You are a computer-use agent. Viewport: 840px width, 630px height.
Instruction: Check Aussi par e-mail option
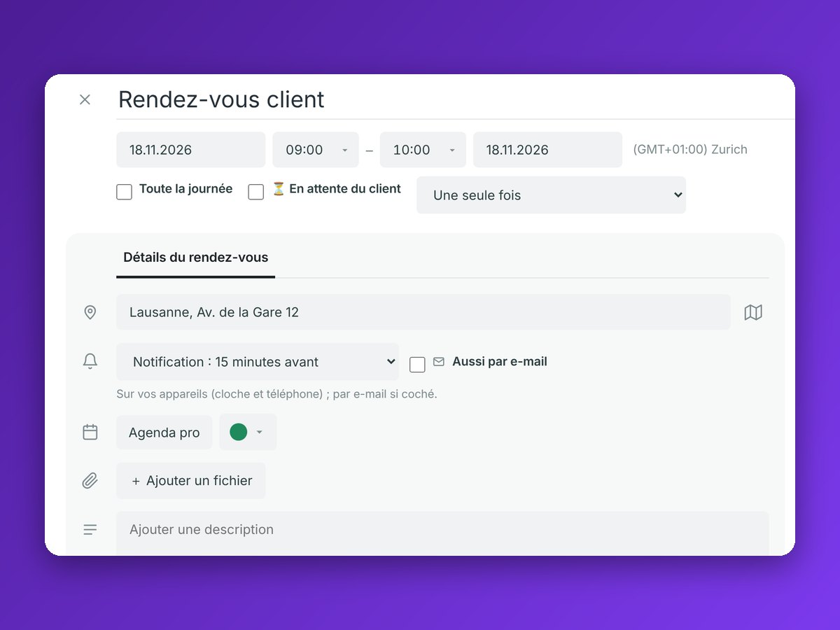(417, 365)
